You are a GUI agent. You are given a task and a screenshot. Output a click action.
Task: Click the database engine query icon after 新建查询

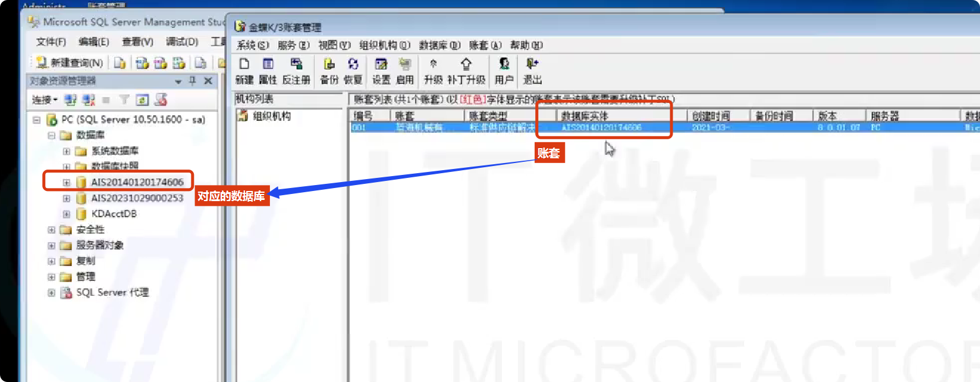(120, 62)
